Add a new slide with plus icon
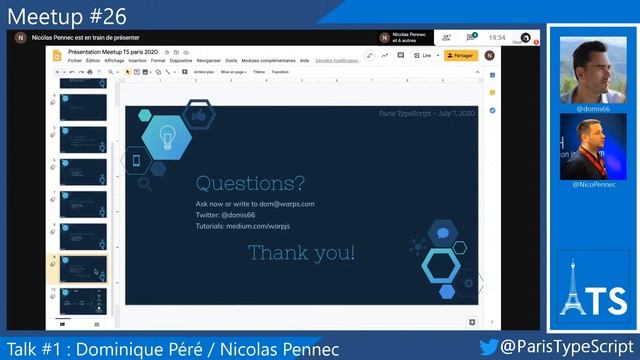640x360 pixels. [57, 72]
